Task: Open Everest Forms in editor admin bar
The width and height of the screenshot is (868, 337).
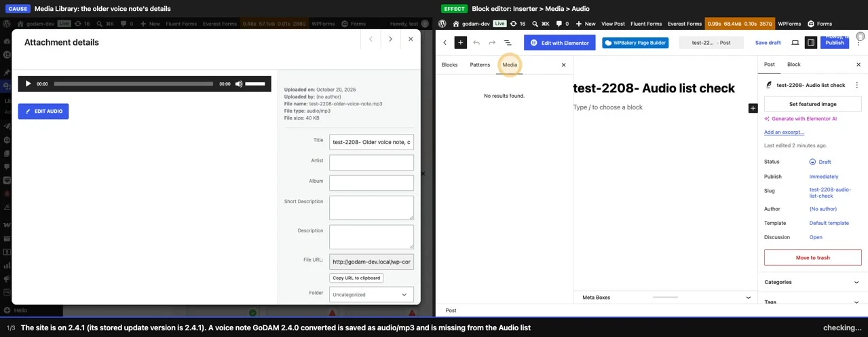Action: (x=684, y=24)
